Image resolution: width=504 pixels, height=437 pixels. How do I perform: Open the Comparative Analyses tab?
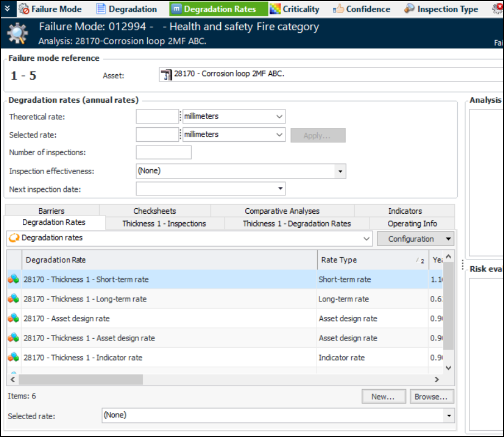(282, 211)
